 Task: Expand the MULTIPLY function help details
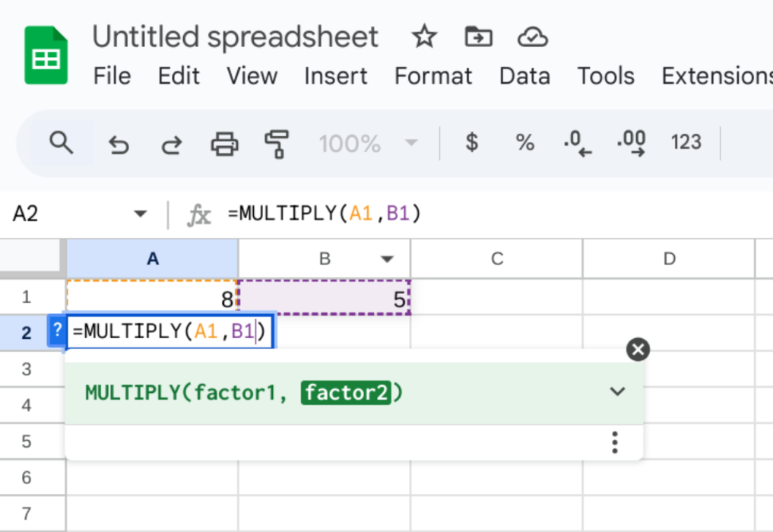[617, 391]
